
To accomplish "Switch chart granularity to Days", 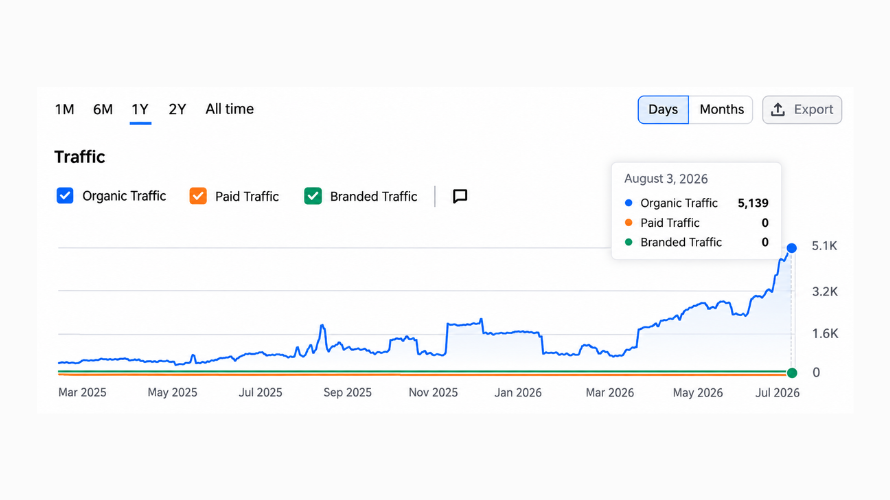I will [663, 110].
